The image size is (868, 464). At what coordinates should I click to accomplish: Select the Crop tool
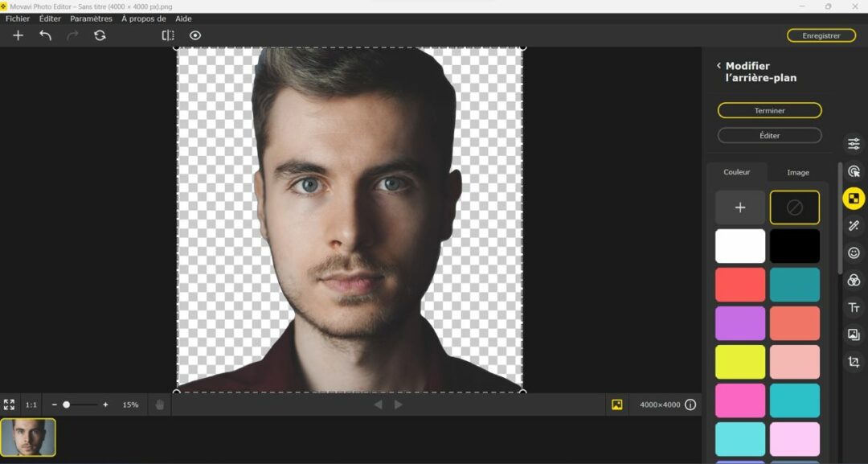[x=854, y=360]
